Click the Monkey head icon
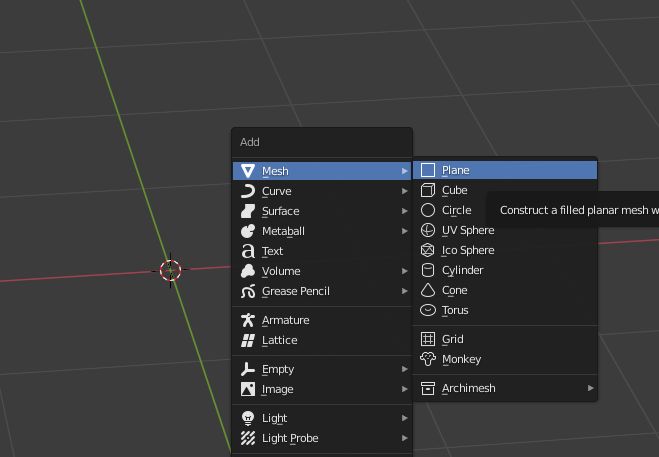This screenshot has height=457, width=659. coord(428,359)
